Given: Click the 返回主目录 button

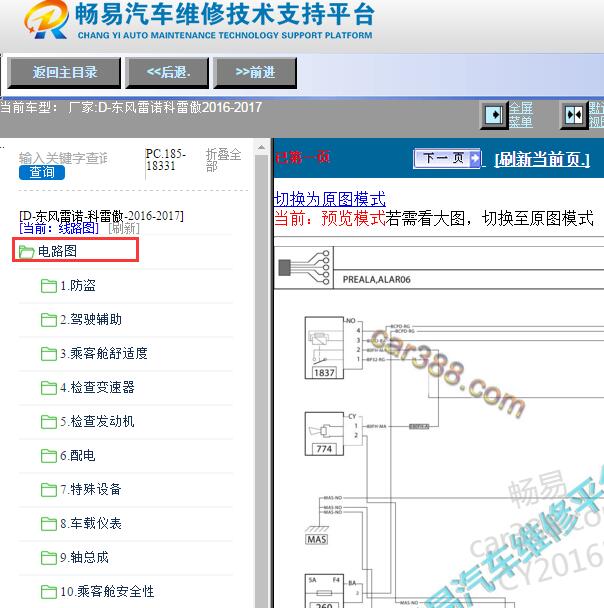Looking at the screenshot, I should pos(64,73).
